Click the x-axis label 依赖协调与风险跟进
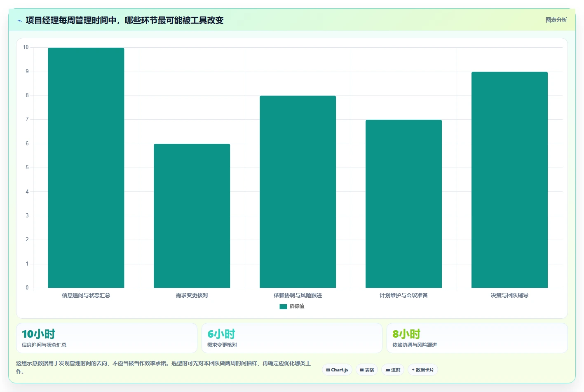Viewport: 584px width, 392px height. [x=298, y=295]
